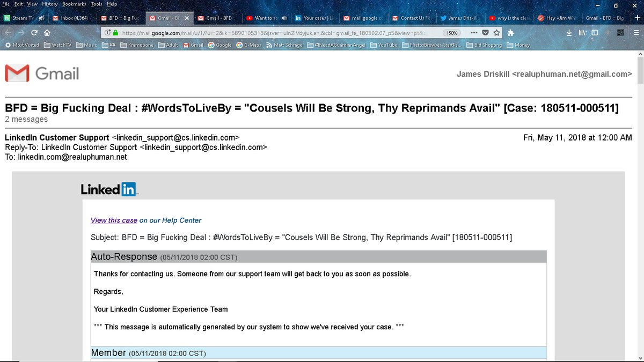644x362 pixels.
Task: Open the Gmail bookmark
Action: pyautogui.click(x=193, y=45)
